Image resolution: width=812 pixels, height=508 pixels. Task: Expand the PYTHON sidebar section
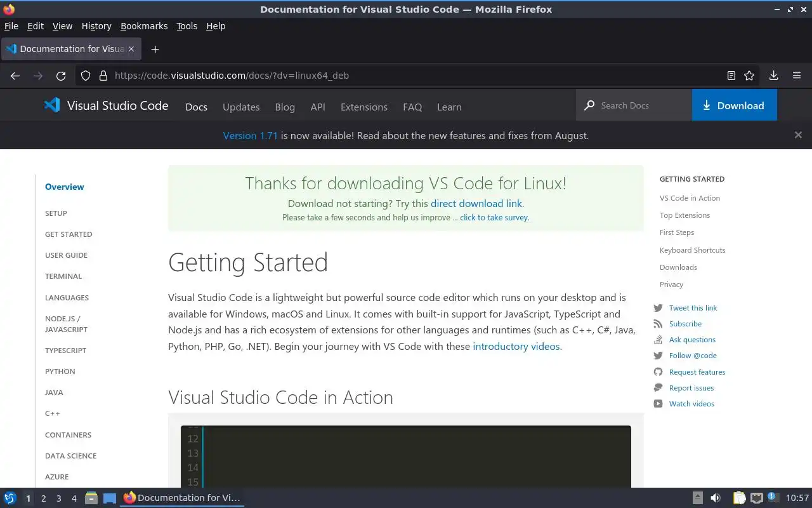pos(60,371)
